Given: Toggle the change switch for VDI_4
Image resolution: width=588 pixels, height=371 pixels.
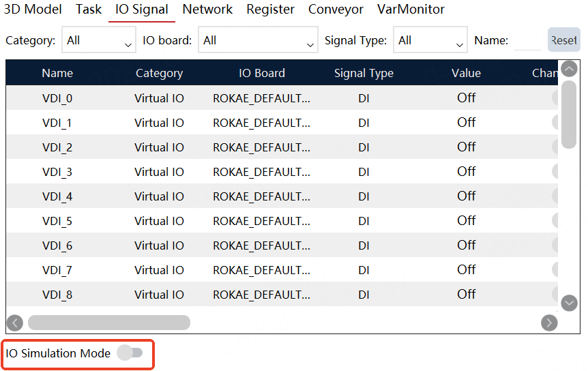Looking at the screenshot, I should [555, 196].
